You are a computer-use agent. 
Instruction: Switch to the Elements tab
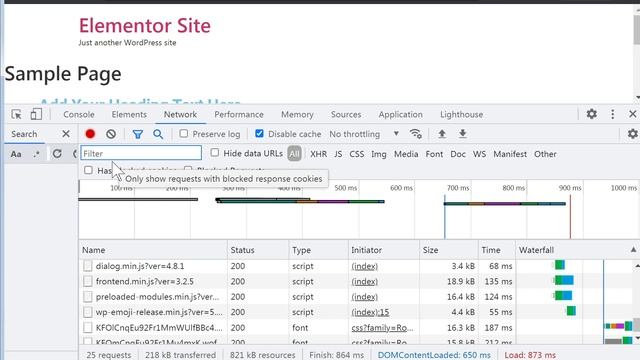(x=129, y=114)
